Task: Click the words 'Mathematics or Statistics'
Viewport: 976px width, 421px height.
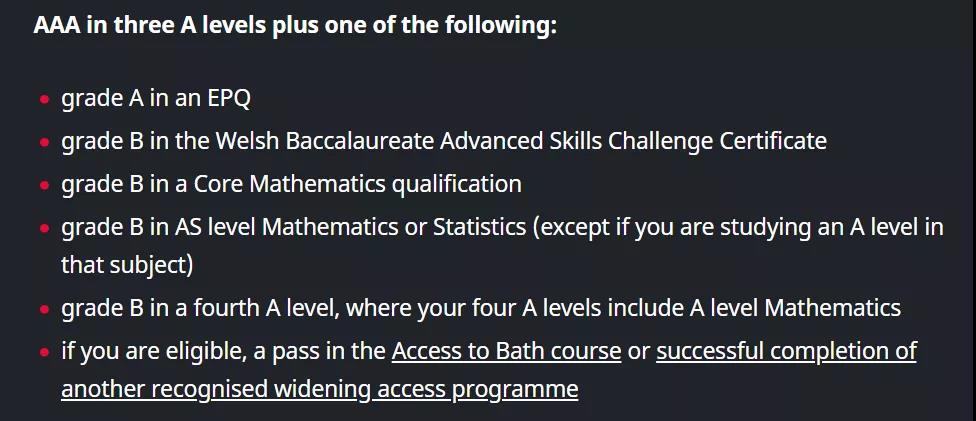Action: click(394, 227)
